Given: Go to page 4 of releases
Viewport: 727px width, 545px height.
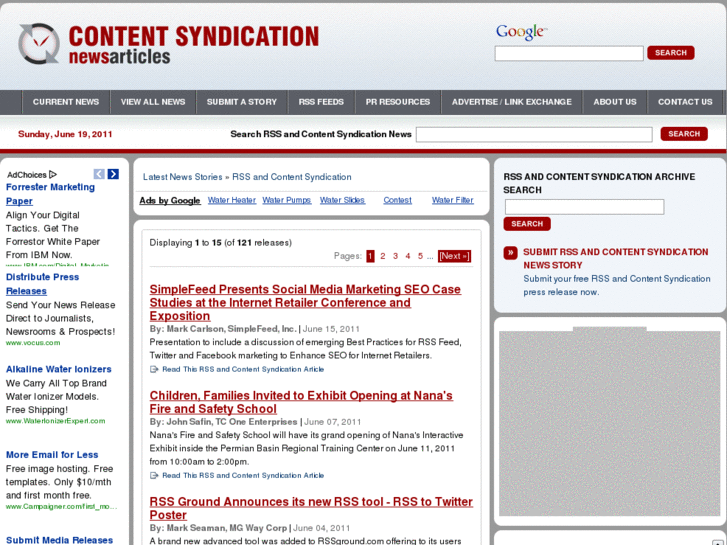Looking at the screenshot, I should (x=408, y=256).
